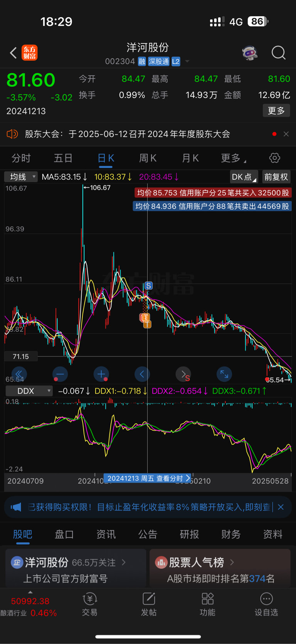
Task: Open the 研报 tab
Action: click(x=189, y=534)
